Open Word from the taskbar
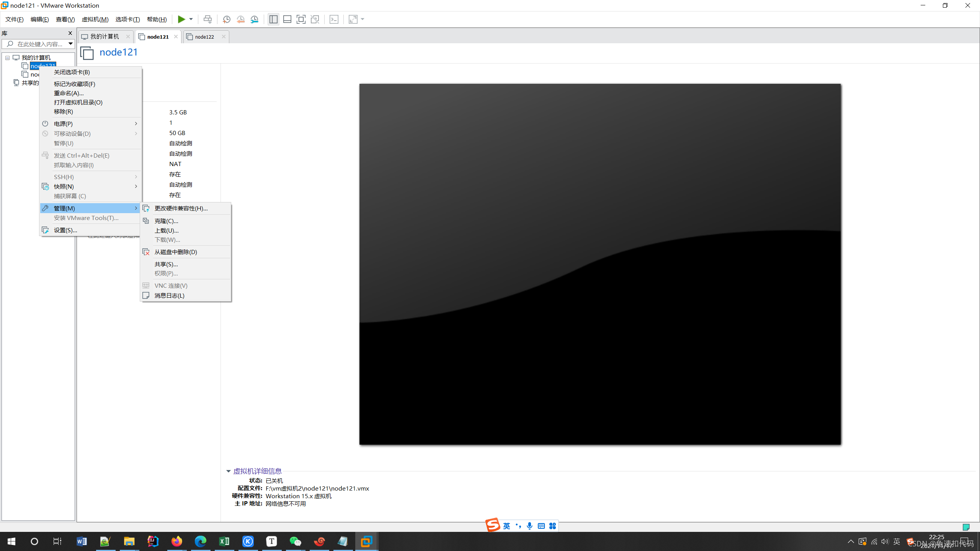Image resolution: width=980 pixels, height=551 pixels. [x=82, y=541]
